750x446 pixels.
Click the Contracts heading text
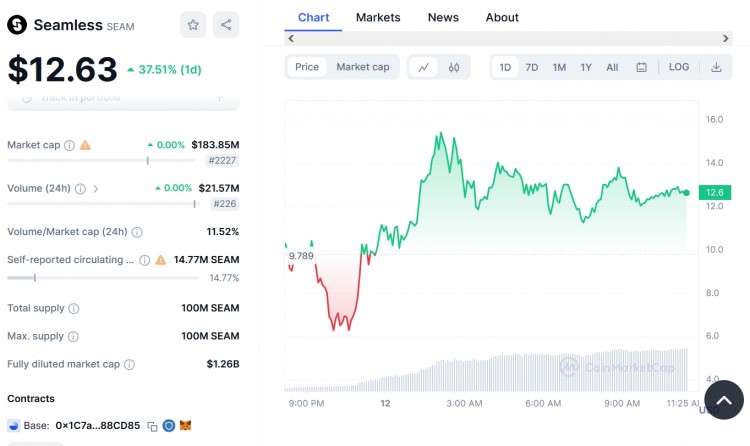point(31,399)
